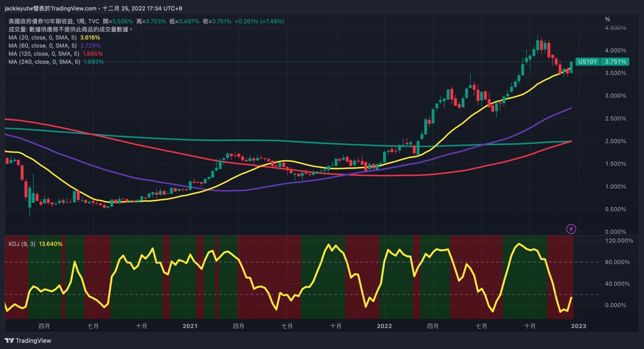Click the yellow 3.616% MA 20 value
The width and height of the screenshot is (644, 349).
(x=90, y=37)
